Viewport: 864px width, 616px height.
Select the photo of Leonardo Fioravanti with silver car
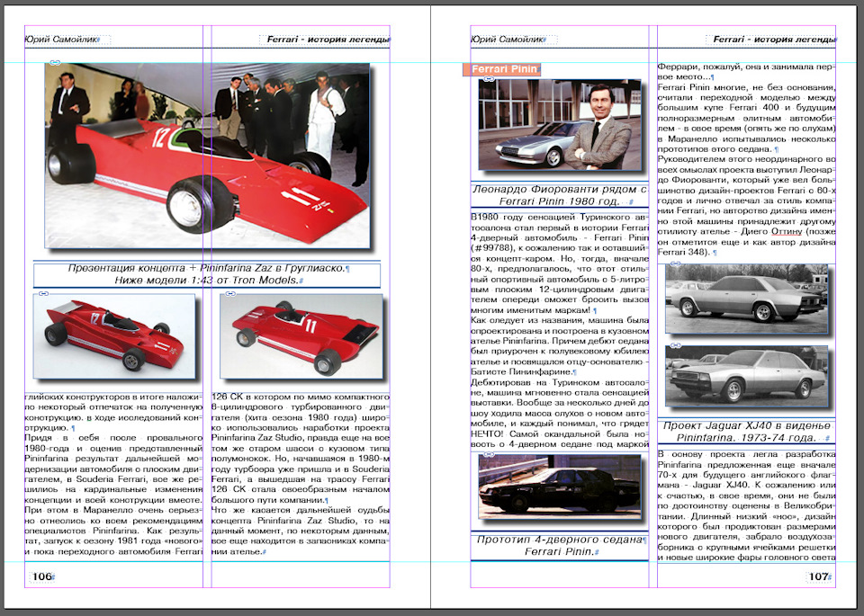[x=560, y=124]
